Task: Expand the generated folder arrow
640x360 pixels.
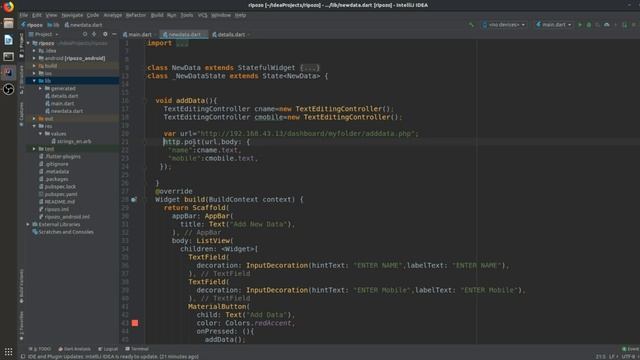Action: (x=40, y=88)
